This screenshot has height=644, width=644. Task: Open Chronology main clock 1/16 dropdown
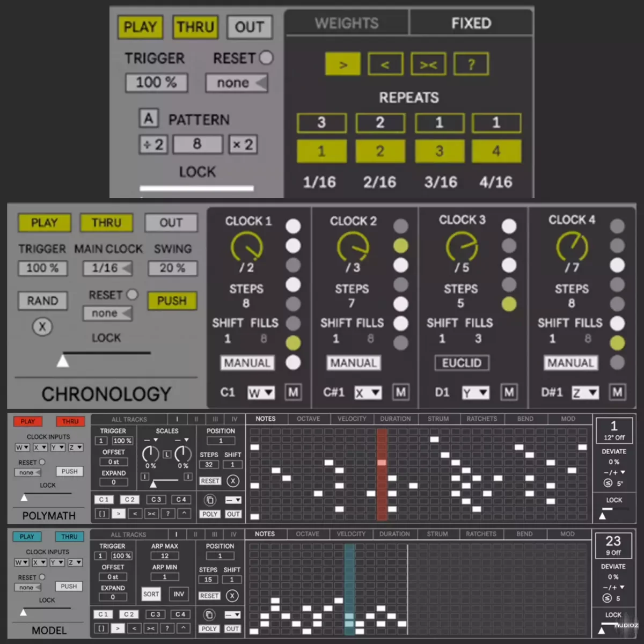pos(108,268)
